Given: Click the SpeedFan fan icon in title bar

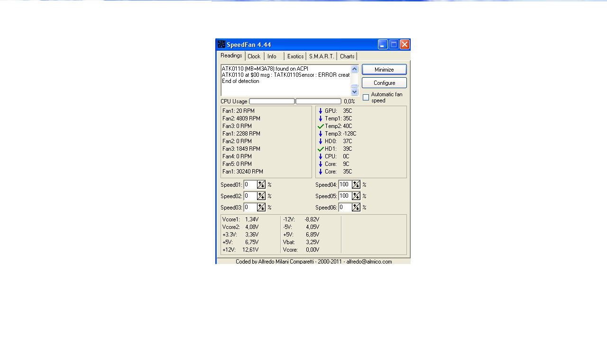Looking at the screenshot, I should pos(221,45).
